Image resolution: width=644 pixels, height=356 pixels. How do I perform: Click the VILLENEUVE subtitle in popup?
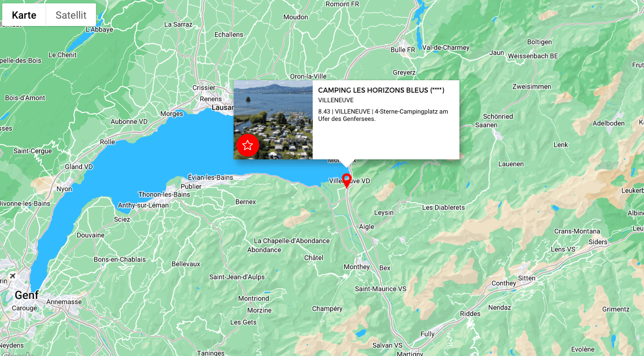point(336,101)
